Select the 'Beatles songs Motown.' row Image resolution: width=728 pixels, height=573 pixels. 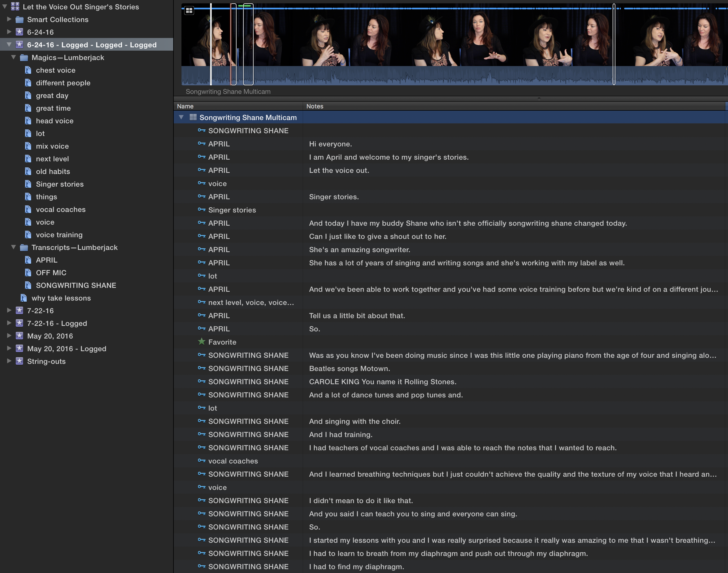pos(451,368)
